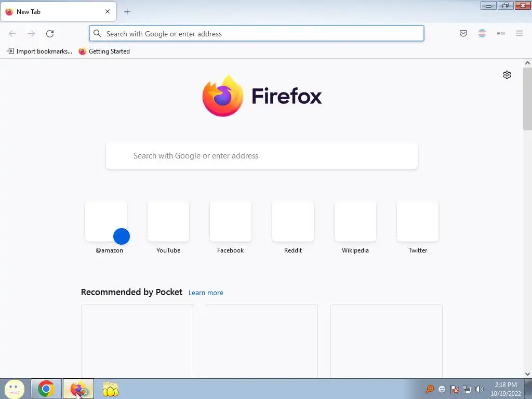532x399 pixels.
Task: Open Import bookmarks from the bookmarks toolbar
Action: point(39,51)
